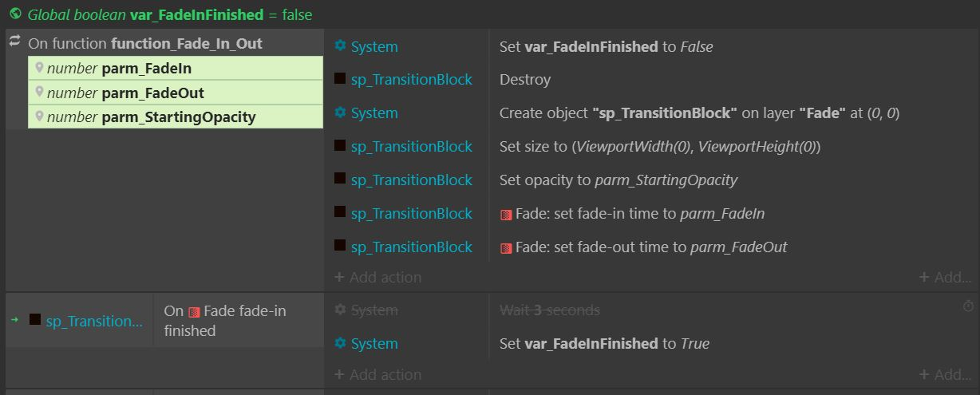Click the timer icon on the Wait 3 seconds row
Image resolution: width=980 pixels, height=395 pixels.
pyautogui.click(x=968, y=306)
